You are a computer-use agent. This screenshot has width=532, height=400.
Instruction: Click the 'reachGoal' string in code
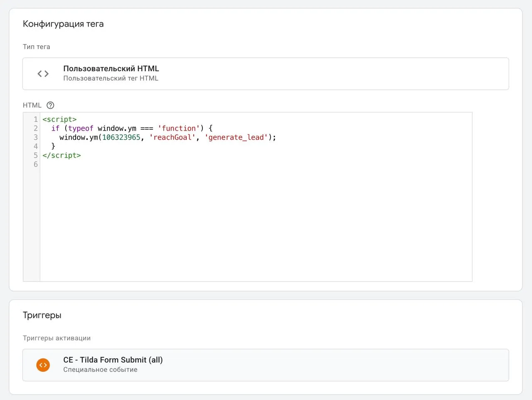pos(172,137)
